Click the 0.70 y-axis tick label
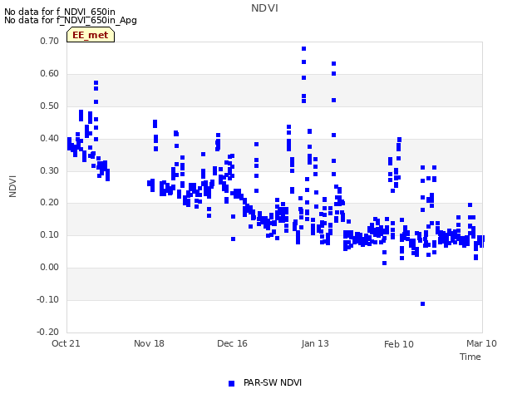This screenshot has height=399, width=532. 49,41
